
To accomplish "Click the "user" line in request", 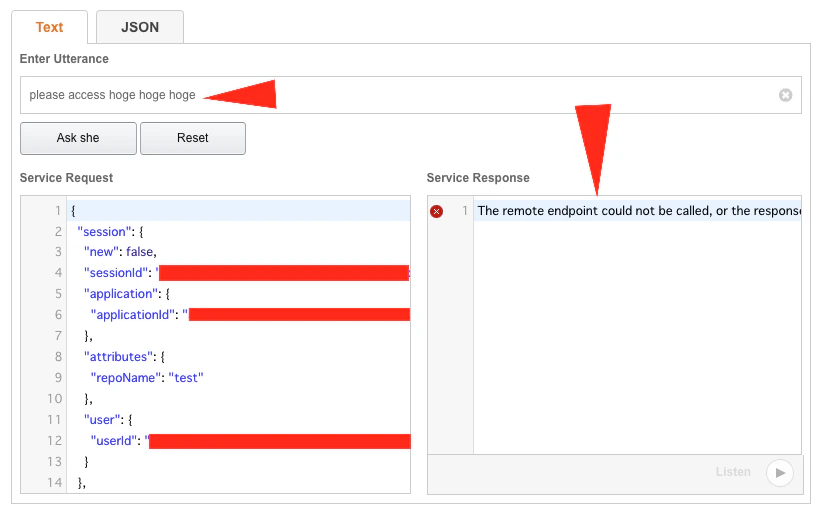I will pyautogui.click(x=108, y=420).
